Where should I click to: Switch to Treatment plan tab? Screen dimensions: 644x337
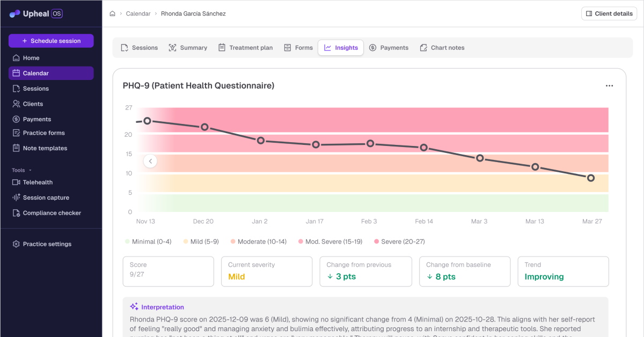[245, 48]
